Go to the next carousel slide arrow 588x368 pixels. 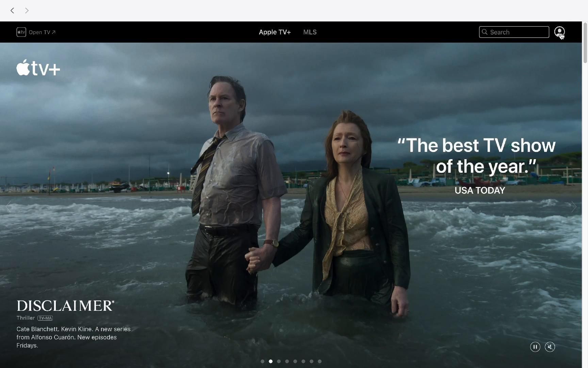574,207
